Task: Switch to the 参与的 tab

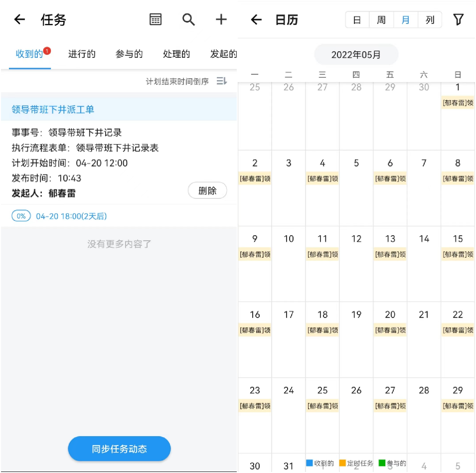Action: (x=129, y=54)
